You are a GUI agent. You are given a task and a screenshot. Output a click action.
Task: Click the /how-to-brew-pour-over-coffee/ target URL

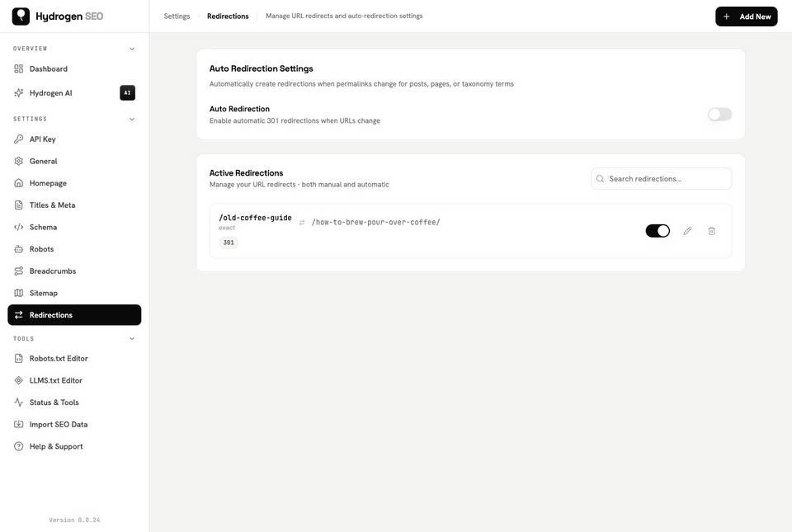[376, 222]
